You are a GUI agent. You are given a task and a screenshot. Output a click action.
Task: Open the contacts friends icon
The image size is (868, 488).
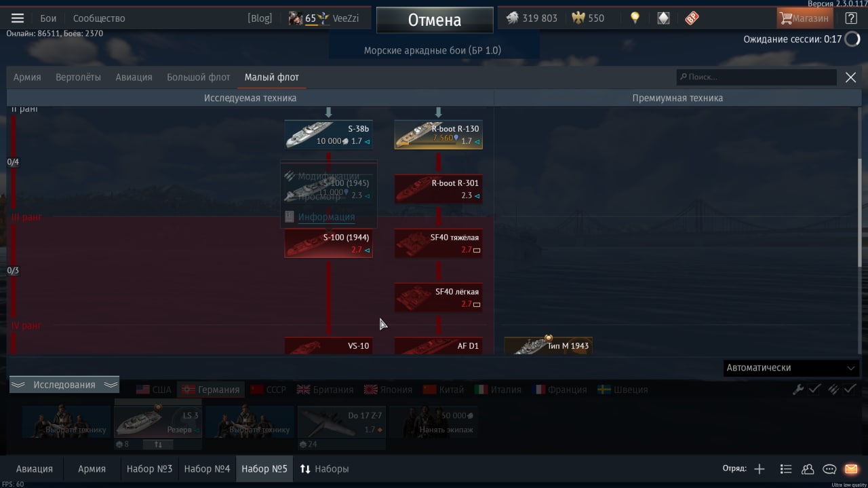808,469
